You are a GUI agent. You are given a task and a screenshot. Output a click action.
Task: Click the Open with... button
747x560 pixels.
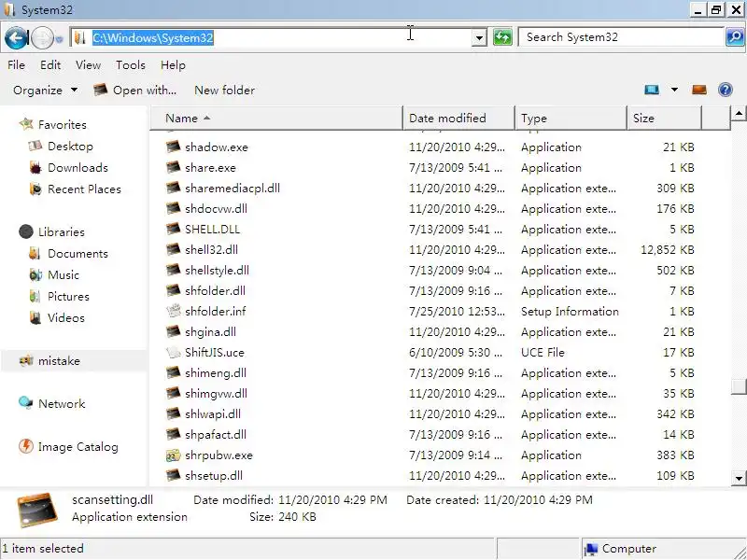[x=135, y=90]
